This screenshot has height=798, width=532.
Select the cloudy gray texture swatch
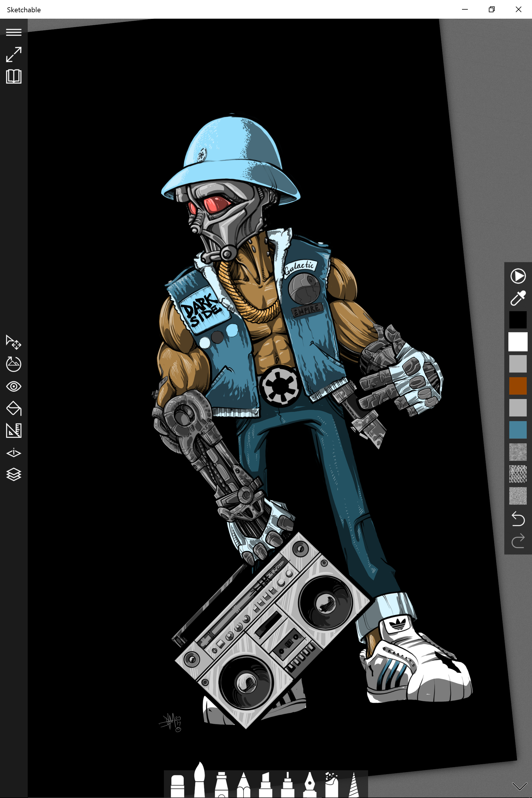coord(518,452)
